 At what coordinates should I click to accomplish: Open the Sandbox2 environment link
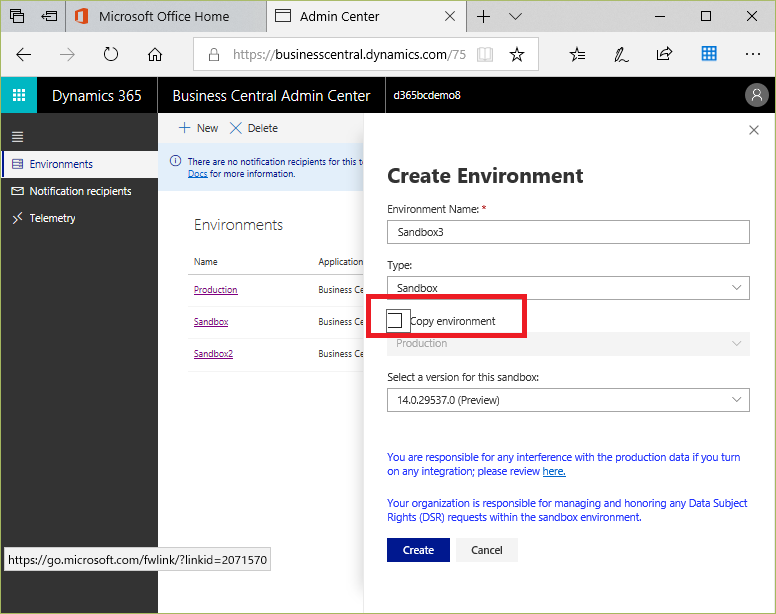point(213,354)
